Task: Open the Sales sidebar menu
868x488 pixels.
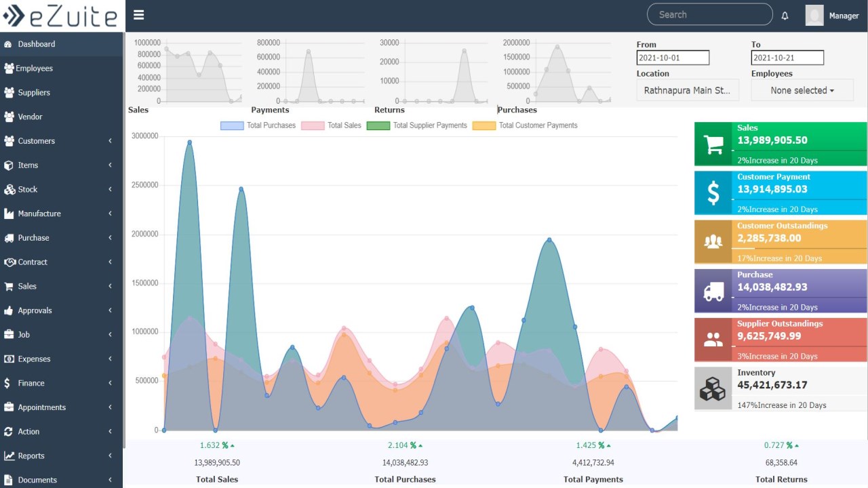Action: click(x=61, y=286)
